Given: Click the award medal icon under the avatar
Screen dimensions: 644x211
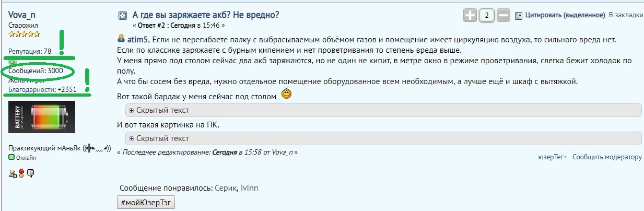Looking at the screenshot, I should point(22,173).
